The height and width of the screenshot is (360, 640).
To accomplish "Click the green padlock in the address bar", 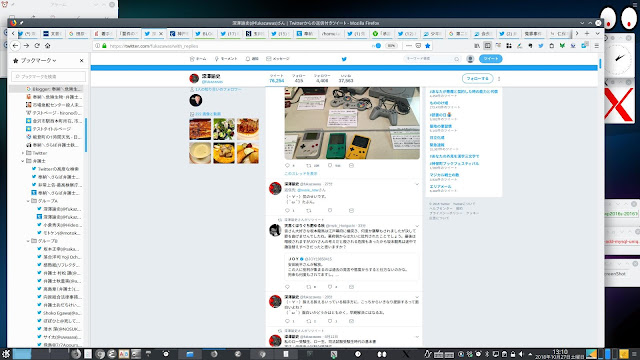I will [x=104, y=46].
